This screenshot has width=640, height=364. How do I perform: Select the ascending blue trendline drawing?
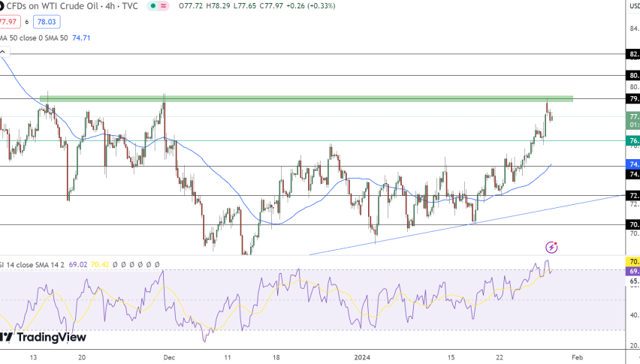[x=467, y=224]
